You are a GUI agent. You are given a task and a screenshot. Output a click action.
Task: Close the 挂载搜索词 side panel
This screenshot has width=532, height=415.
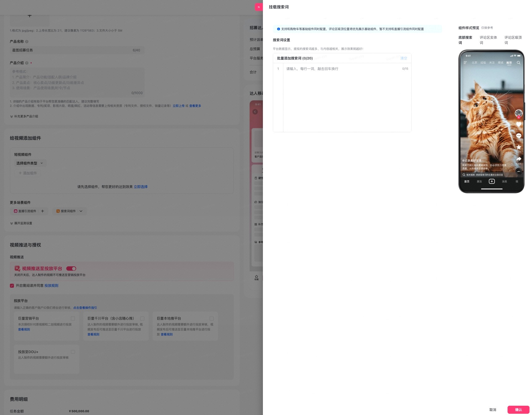coord(259,7)
